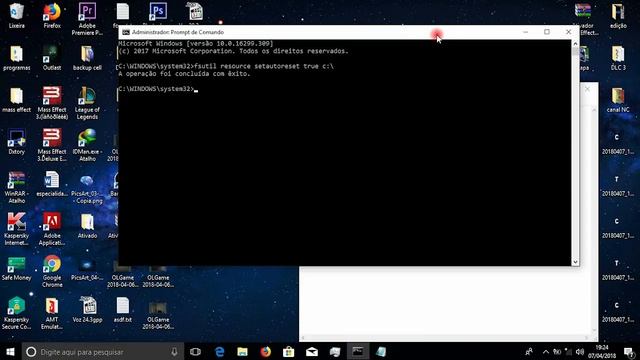Select the Adobe Application desktop shortcut
The height and width of the screenshot is (360, 640).
(x=52, y=229)
